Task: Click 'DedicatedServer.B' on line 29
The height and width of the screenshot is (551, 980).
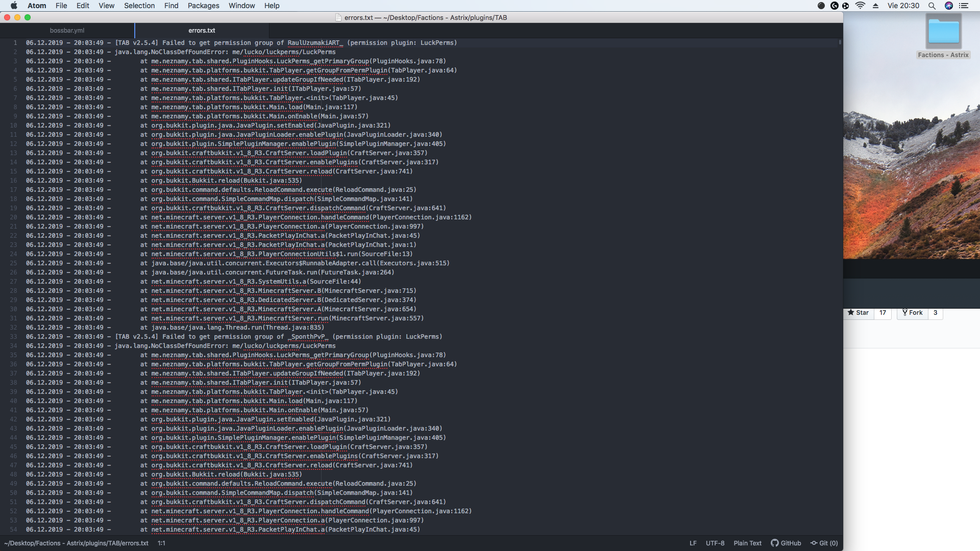Action: tap(289, 300)
